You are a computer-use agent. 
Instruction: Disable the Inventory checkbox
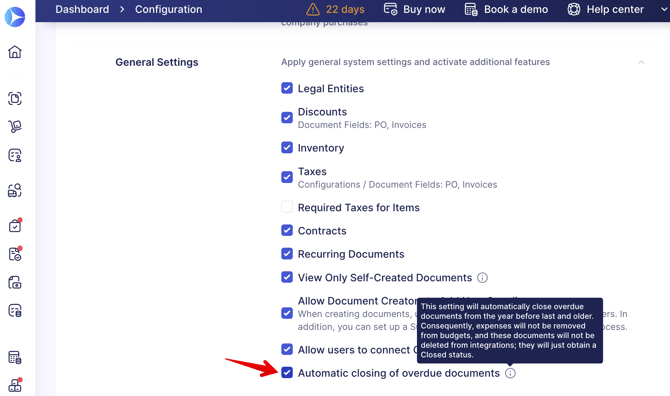(x=287, y=147)
